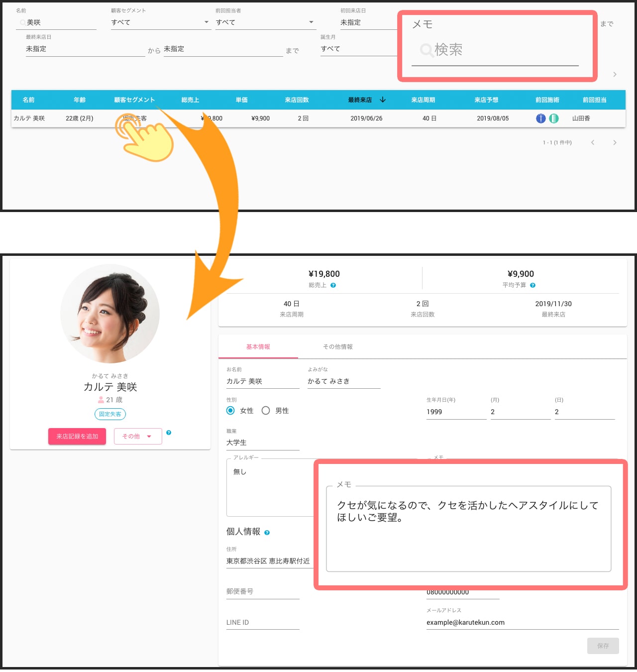
Task: Expand the その他 dropdown button
Action: tap(138, 437)
